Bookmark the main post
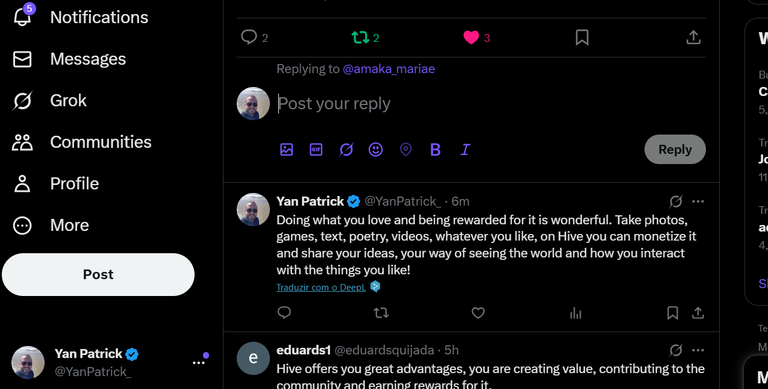The image size is (768, 389). pos(582,38)
